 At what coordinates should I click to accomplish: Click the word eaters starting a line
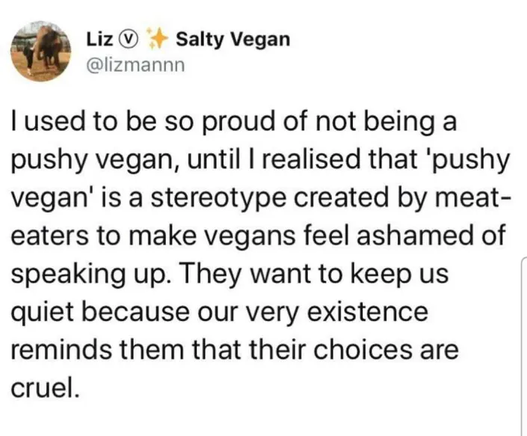(50, 236)
